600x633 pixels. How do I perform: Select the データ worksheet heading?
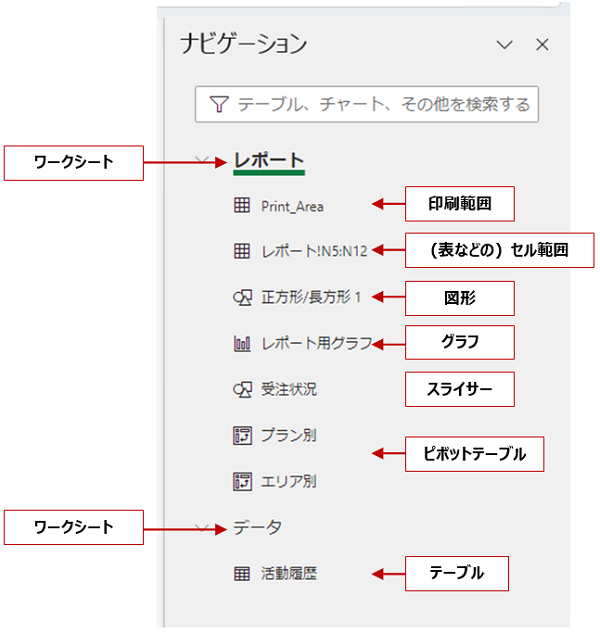click(x=257, y=527)
